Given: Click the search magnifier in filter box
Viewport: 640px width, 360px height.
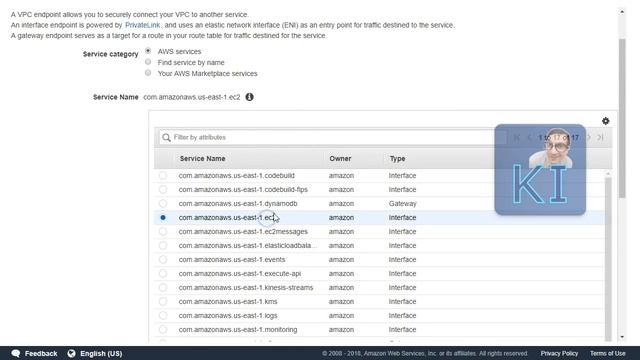Looking at the screenshot, I should 166,138.
